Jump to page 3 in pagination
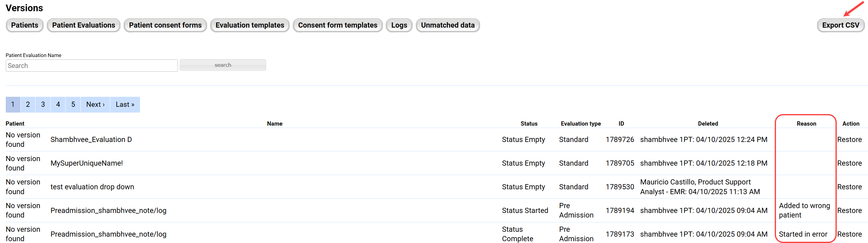The width and height of the screenshot is (868, 243). tap(43, 105)
